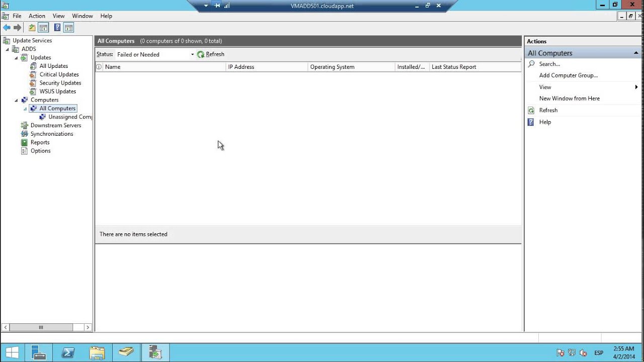This screenshot has height=362, width=644.
Task: Click the speaker volume tray icon
Action: (x=583, y=353)
